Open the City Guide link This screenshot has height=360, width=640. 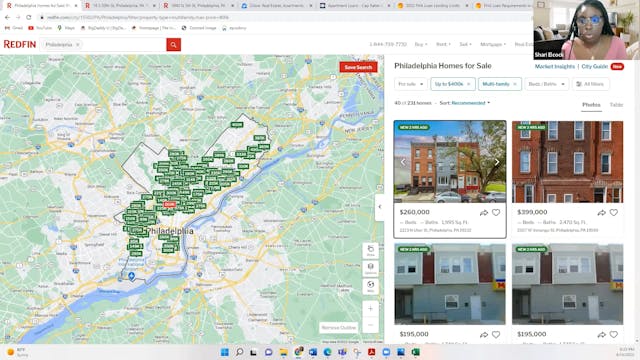(594, 67)
